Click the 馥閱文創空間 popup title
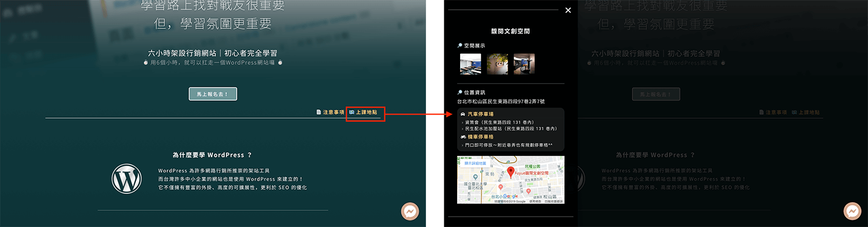The width and height of the screenshot is (868, 227). pos(510,31)
